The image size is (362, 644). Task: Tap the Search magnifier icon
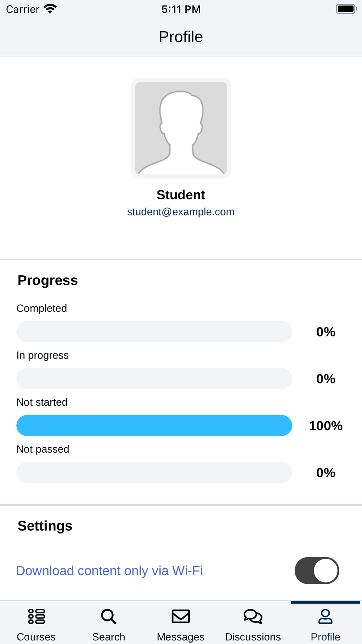tap(109, 616)
